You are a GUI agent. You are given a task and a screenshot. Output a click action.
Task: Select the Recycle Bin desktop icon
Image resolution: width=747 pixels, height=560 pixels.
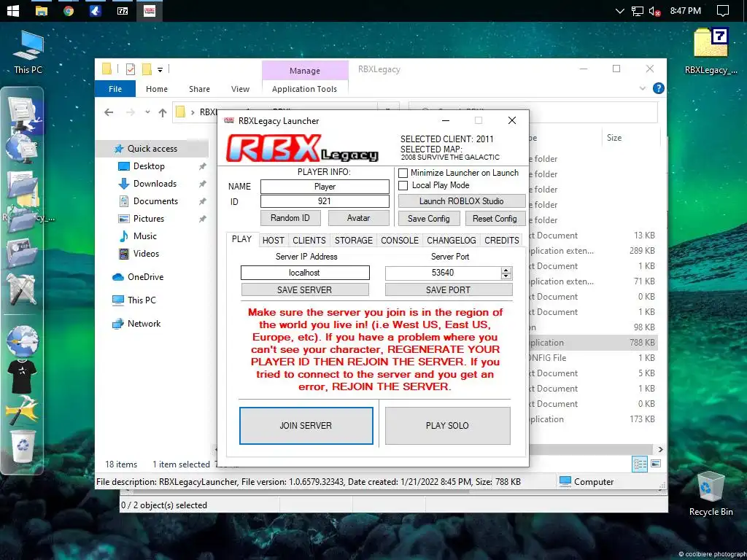coord(711,494)
